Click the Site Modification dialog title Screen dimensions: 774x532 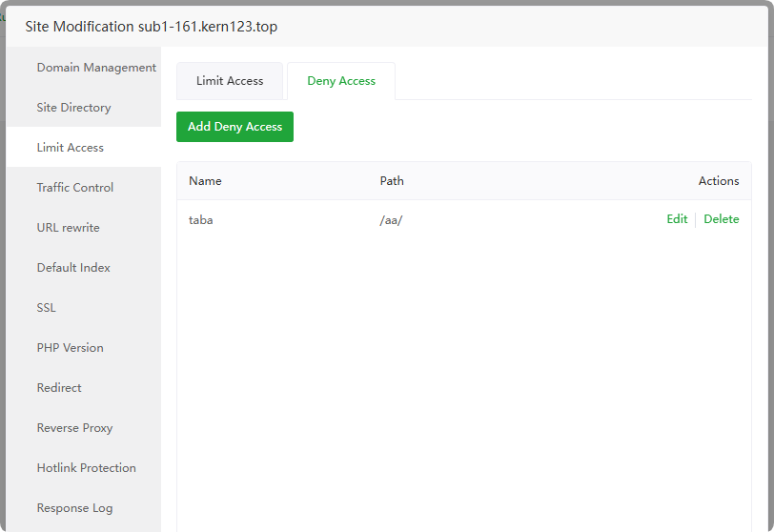[x=151, y=26]
